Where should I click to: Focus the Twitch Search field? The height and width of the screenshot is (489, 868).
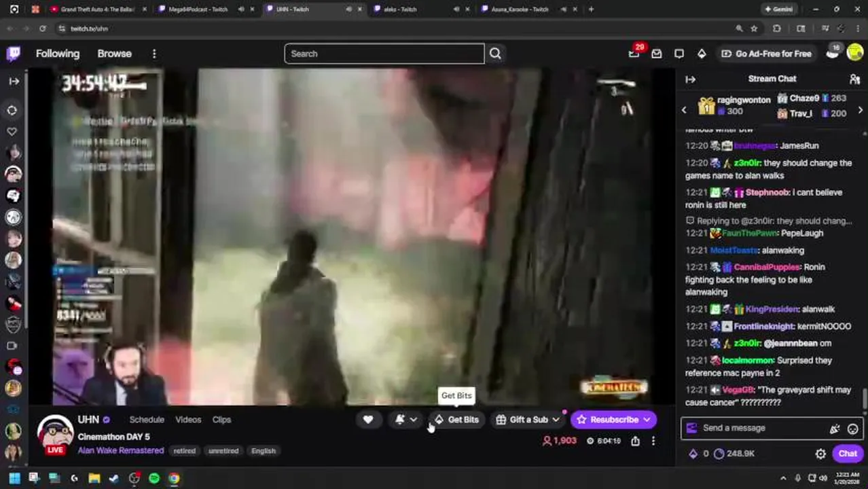pos(384,54)
